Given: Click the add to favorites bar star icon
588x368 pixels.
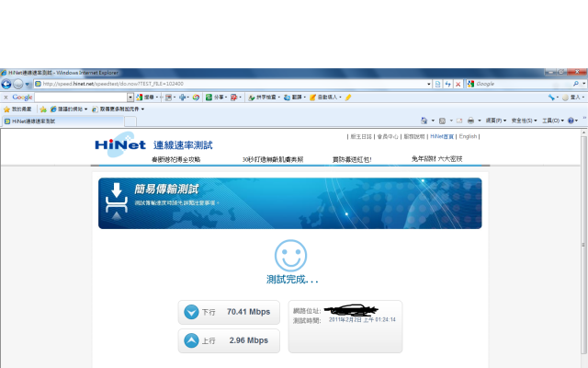Looking at the screenshot, I should pos(43,109).
